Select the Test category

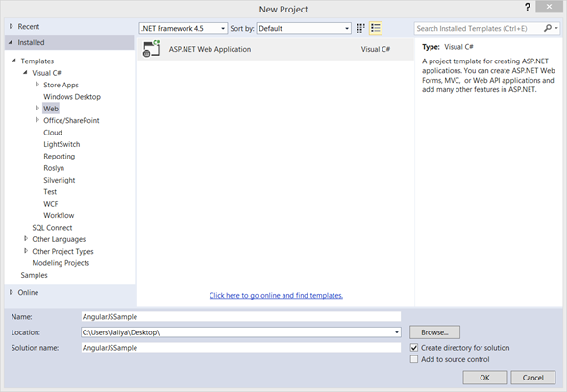[x=50, y=191]
